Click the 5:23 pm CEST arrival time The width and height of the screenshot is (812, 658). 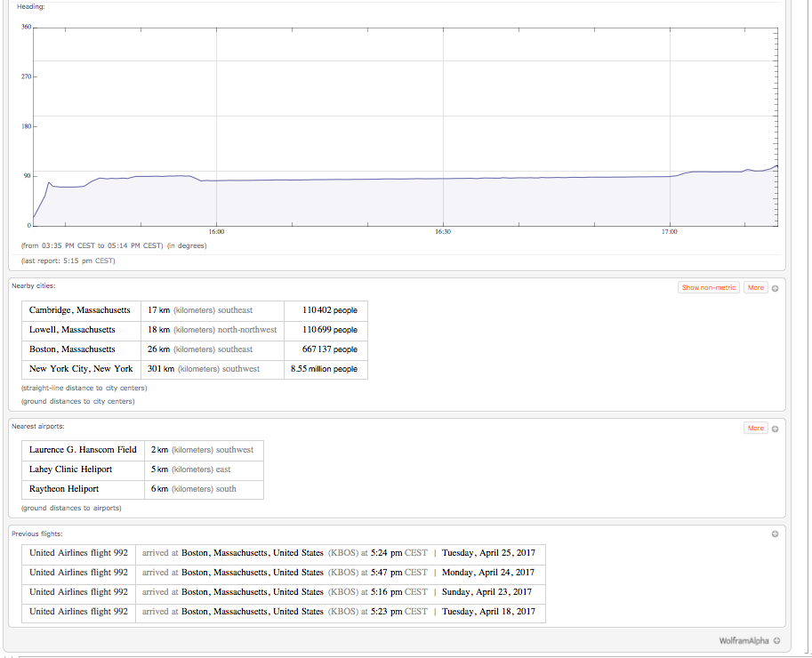(x=399, y=612)
